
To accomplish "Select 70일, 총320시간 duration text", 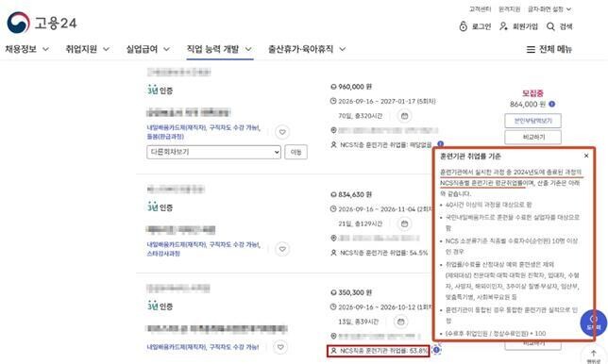I will tap(360, 116).
